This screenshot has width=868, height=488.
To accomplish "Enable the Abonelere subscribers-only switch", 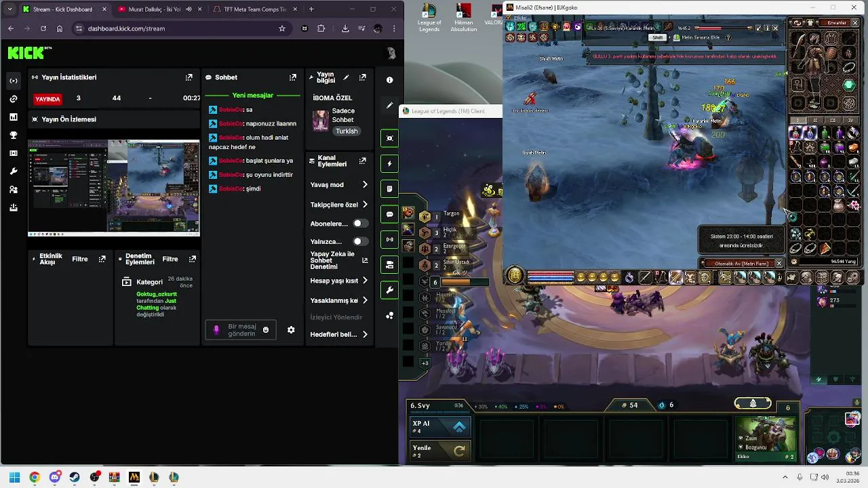I will [x=360, y=224].
